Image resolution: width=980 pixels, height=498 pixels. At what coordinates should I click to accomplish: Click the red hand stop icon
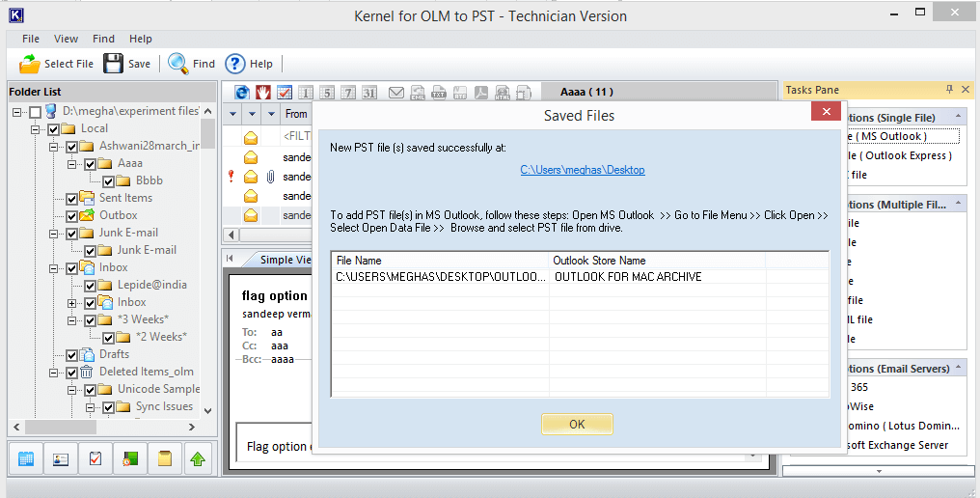pyautogui.click(x=263, y=93)
